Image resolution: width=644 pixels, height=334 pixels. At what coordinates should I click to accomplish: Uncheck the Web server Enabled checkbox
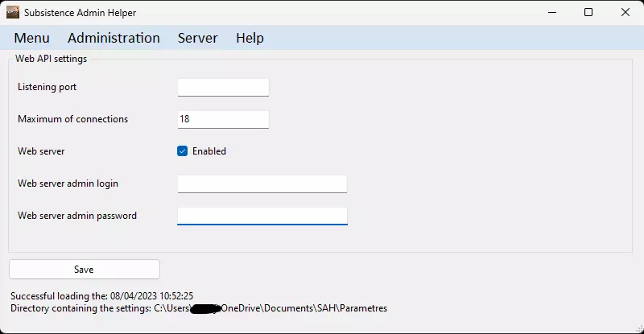(183, 151)
